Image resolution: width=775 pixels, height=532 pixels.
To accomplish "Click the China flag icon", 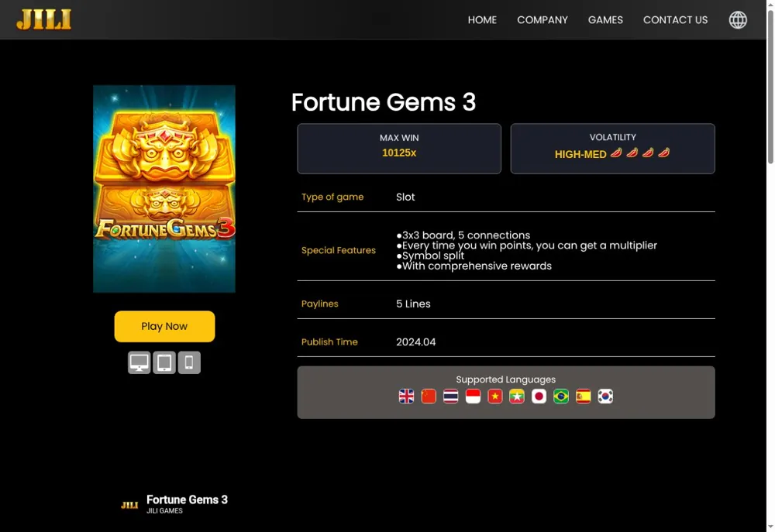I will [429, 396].
